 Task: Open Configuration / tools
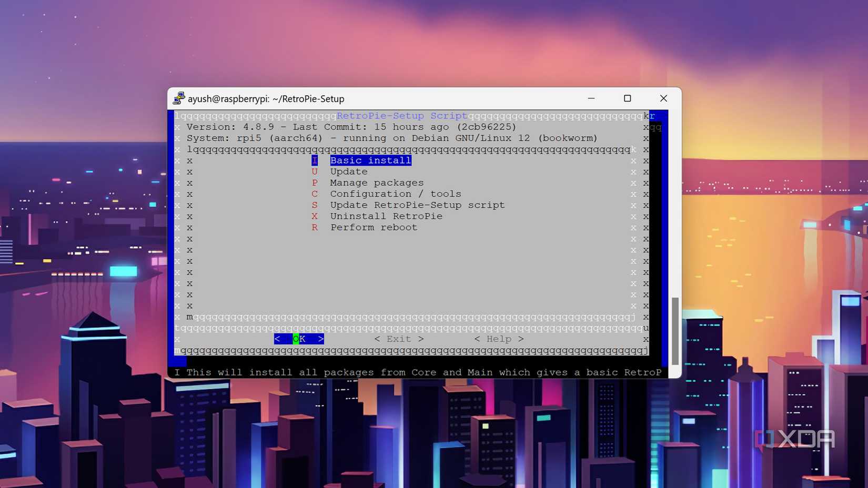[x=395, y=194]
